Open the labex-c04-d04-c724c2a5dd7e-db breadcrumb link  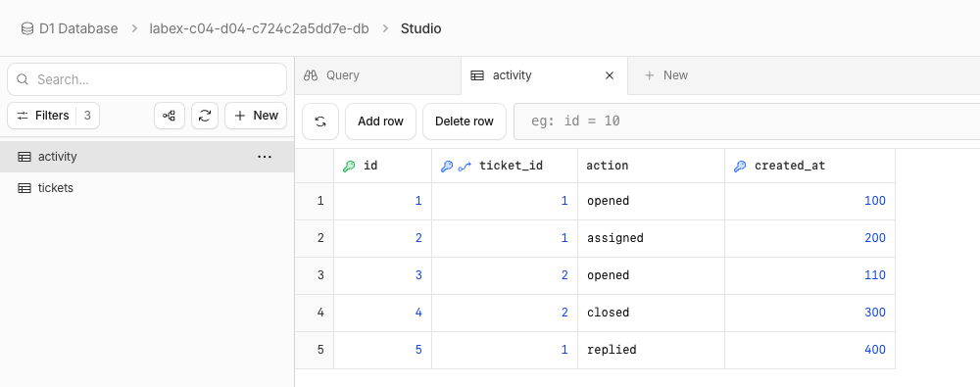259,28
